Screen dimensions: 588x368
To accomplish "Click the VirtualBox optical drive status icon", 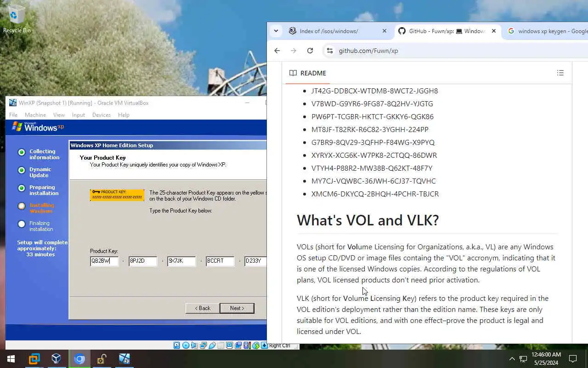I will click(x=186, y=345).
